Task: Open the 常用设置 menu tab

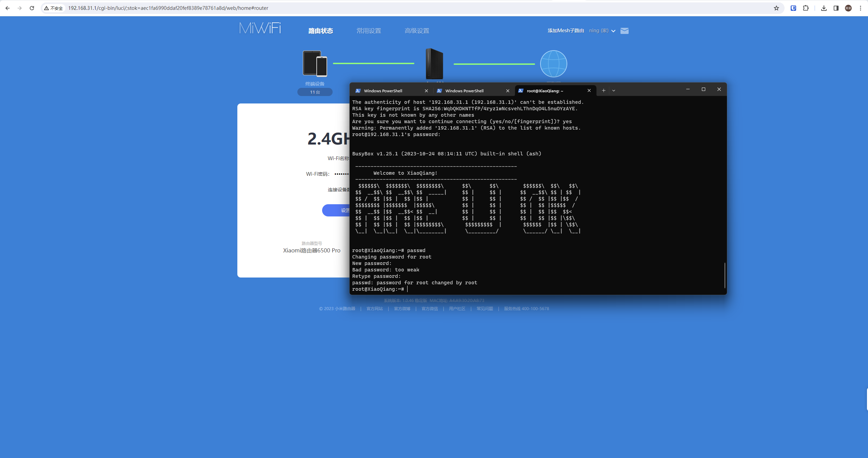Action: (x=369, y=31)
